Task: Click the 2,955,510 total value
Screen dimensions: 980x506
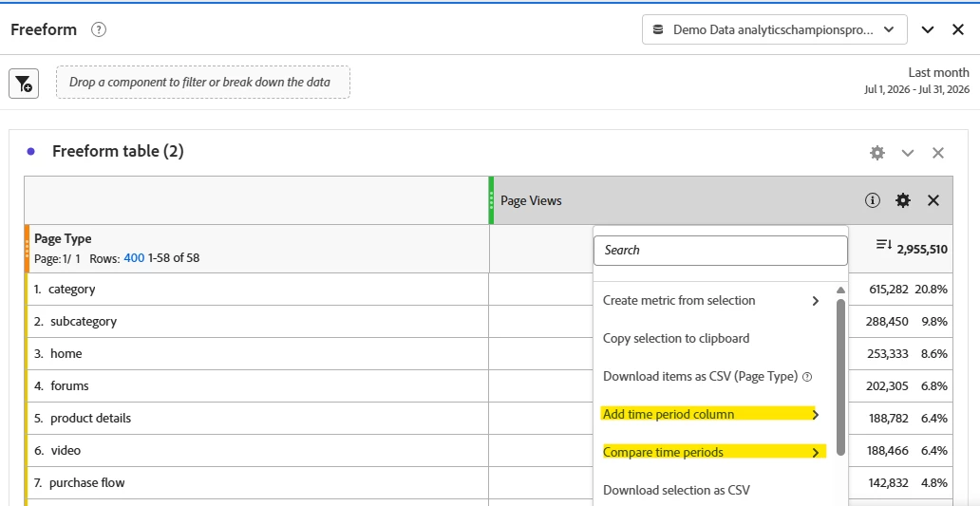Action: coord(922,250)
